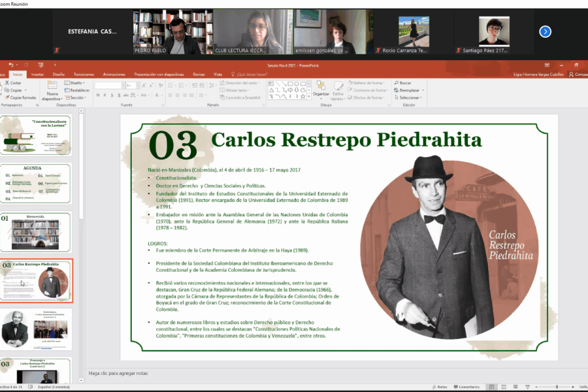Open Comentarios pane from status bar
This screenshot has width=588, height=392.
tap(466, 387)
